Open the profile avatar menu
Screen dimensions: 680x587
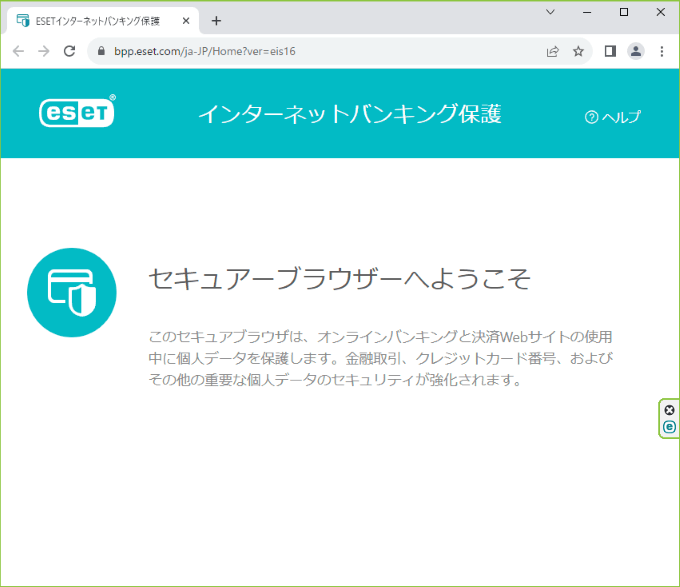(636, 51)
